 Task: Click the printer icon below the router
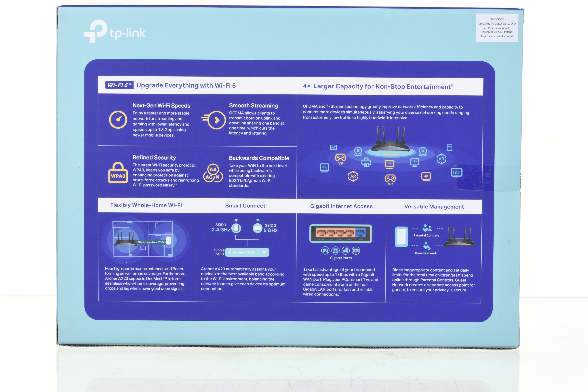pyautogui.click(x=366, y=163)
